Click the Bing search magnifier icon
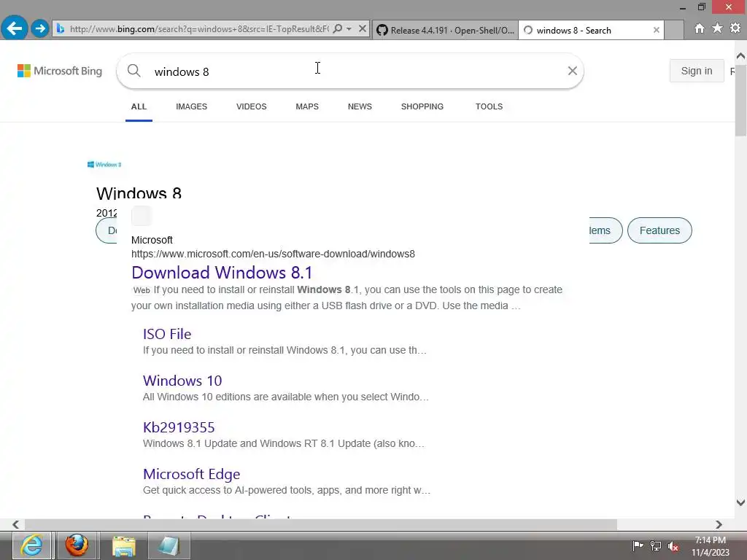This screenshot has height=560, width=747. 134,71
